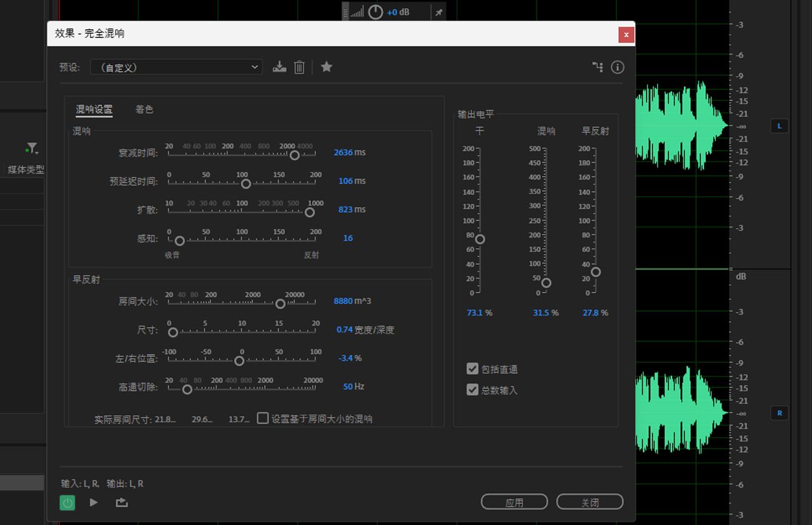
Task: Switch to the 混响设置 tab
Action: pyautogui.click(x=94, y=109)
